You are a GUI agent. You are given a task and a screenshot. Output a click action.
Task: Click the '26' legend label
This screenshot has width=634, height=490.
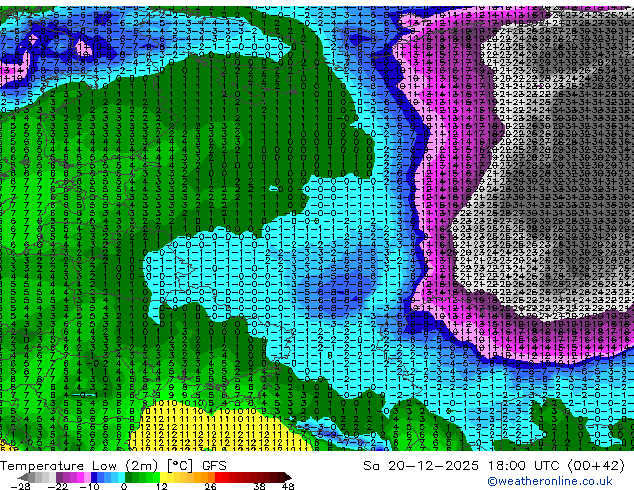click(210, 486)
